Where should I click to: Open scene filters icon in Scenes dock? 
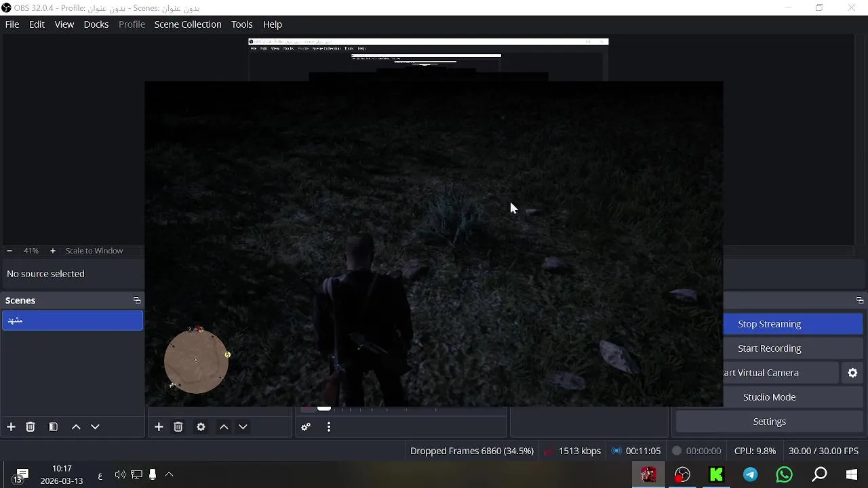[53, 427]
